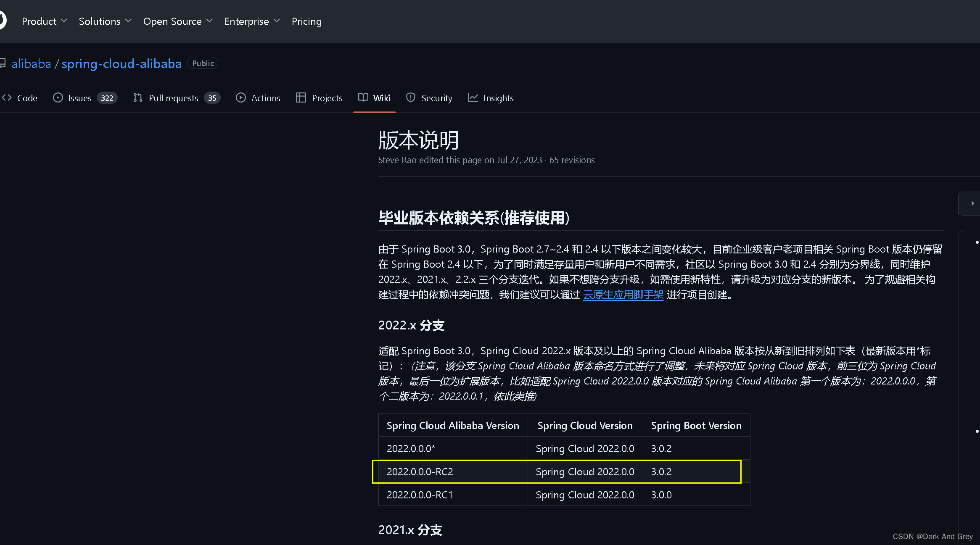This screenshot has height=545, width=980.
Task: Open the Security tab
Action: point(429,98)
